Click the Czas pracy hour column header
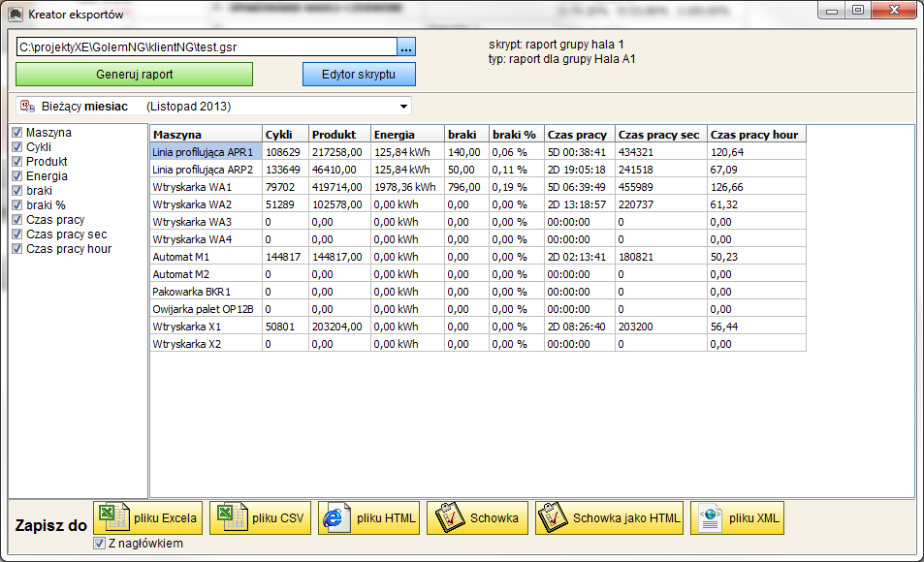924x562 pixels. (756, 135)
